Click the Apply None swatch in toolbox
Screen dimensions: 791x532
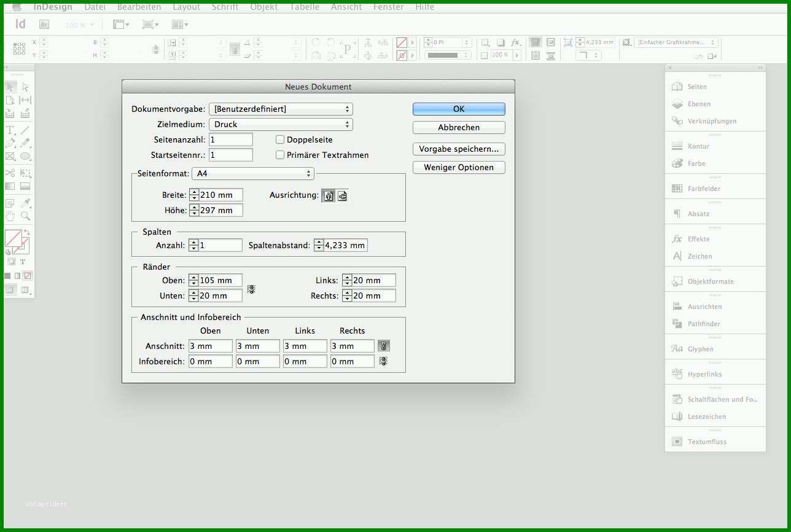click(x=28, y=276)
